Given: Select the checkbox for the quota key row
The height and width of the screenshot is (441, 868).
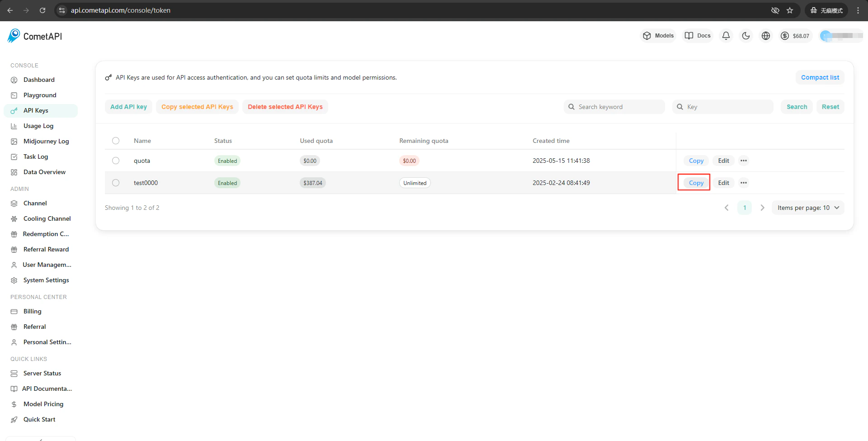Looking at the screenshot, I should click(116, 161).
